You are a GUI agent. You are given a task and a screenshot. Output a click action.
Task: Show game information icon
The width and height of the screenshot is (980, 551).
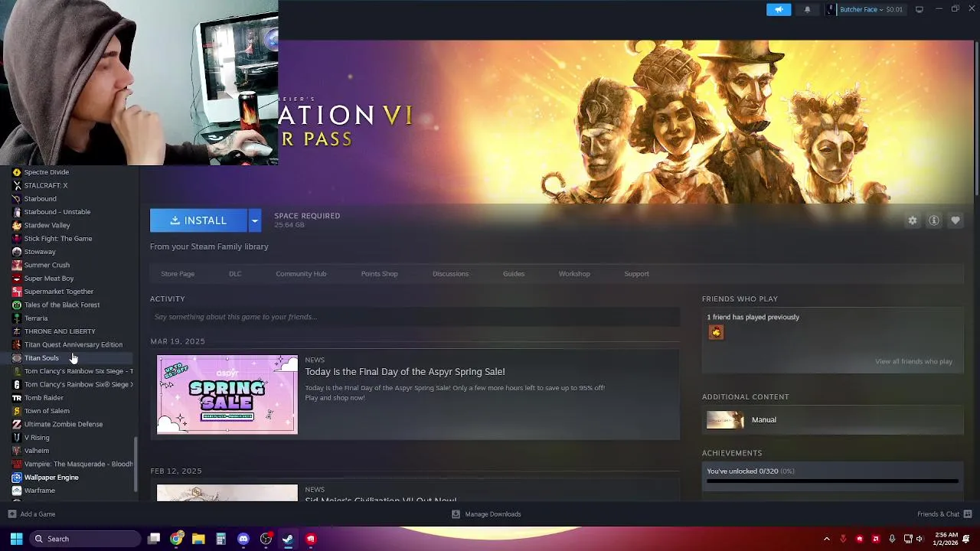934,220
